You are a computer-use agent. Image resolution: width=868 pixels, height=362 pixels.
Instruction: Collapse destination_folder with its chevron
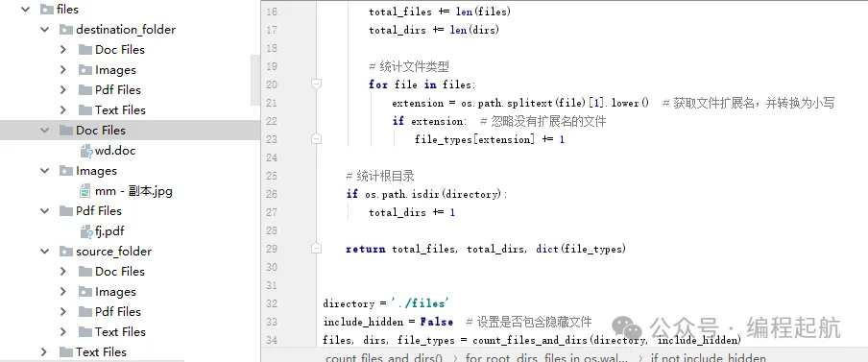pyautogui.click(x=45, y=30)
